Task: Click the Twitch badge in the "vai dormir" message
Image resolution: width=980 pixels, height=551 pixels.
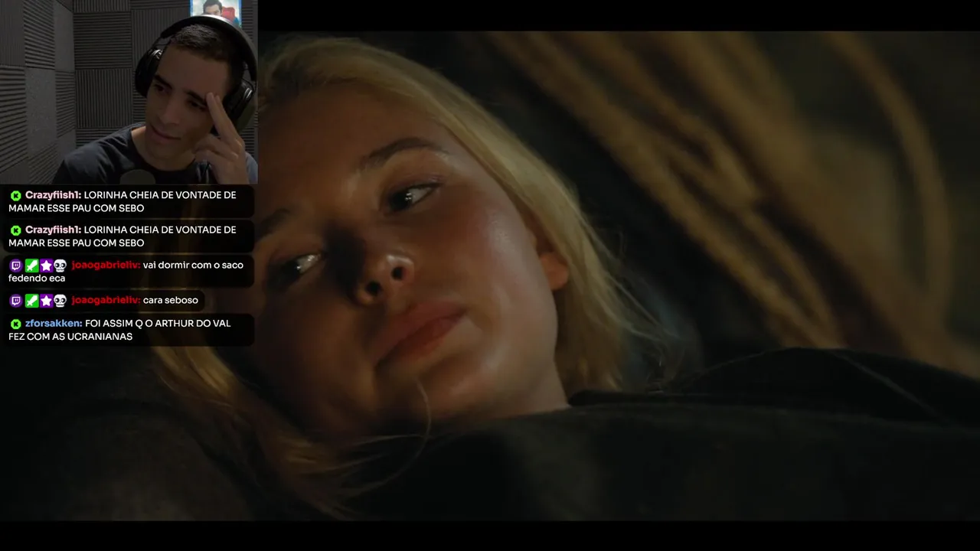Action: [x=16, y=266]
